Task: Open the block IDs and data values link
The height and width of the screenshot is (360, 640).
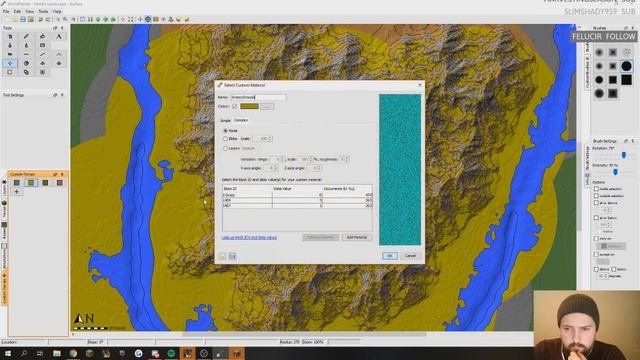Action: point(249,237)
